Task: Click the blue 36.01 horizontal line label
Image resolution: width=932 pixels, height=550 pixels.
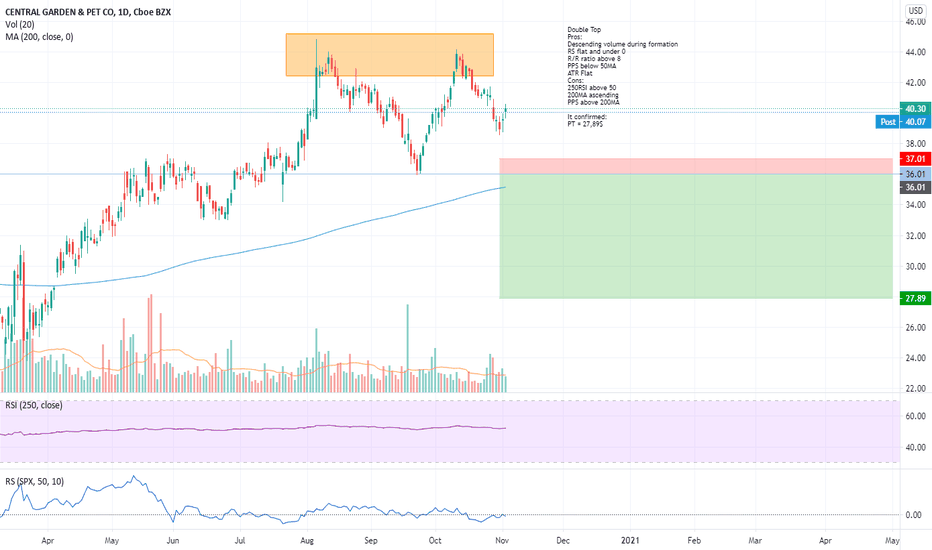Action: coord(915,174)
